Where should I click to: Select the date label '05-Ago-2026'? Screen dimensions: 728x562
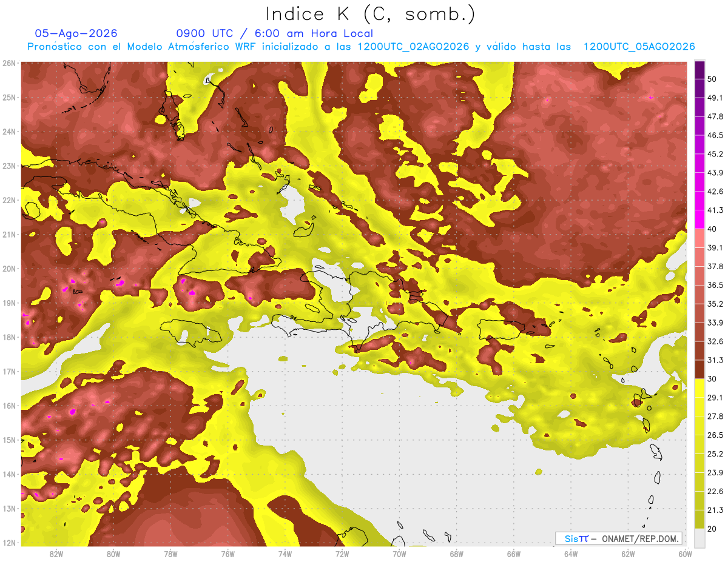pyautogui.click(x=76, y=33)
